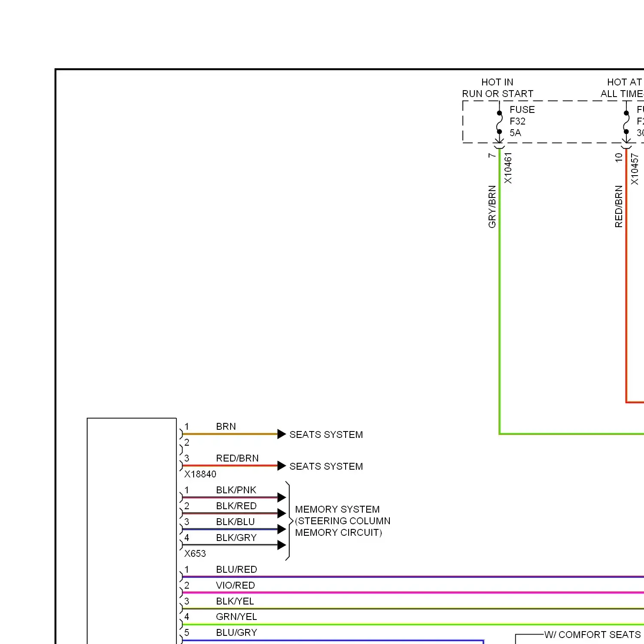The width and height of the screenshot is (644, 644).
Task: Click the BLK/RED wire label
Action: (236, 506)
